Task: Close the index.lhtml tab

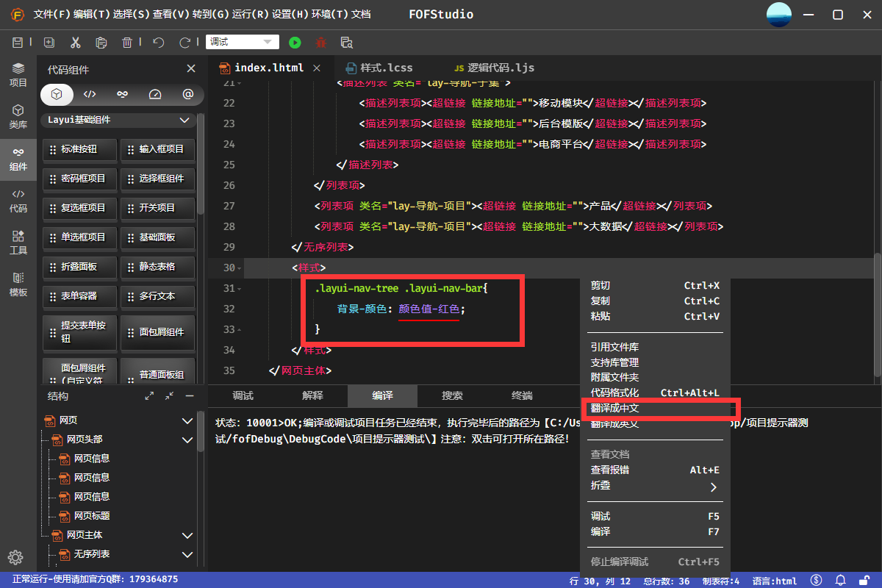Action: pyautogui.click(x=317, y=68)
